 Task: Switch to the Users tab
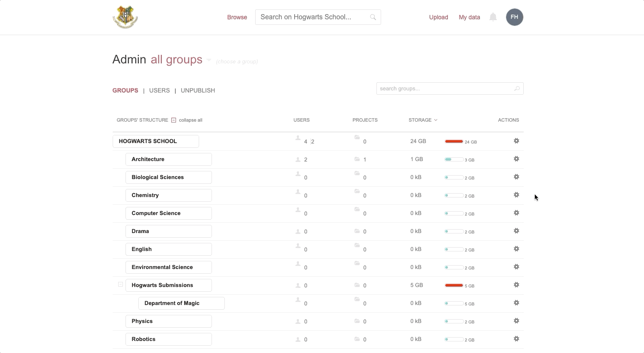(x=159, y=90)
